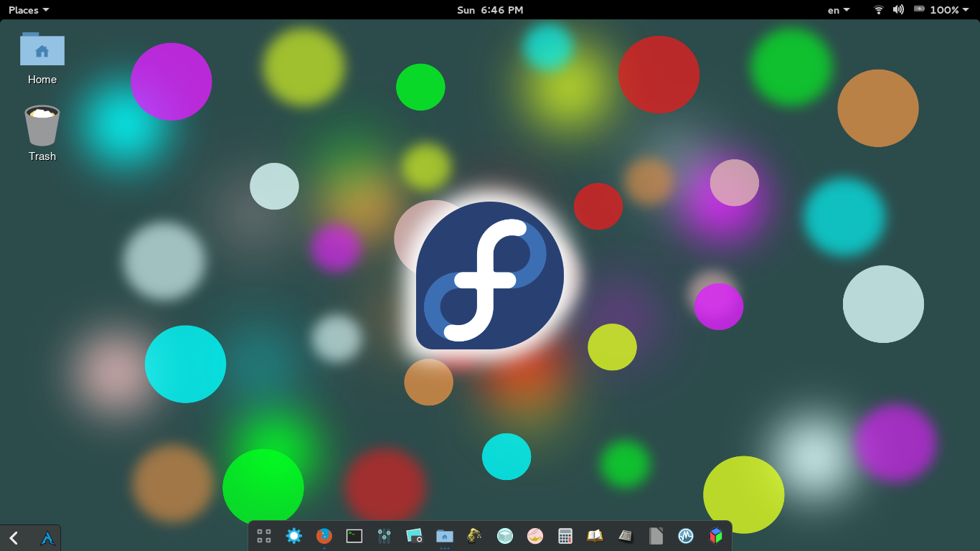The image size is (980, 551).
Task: Collapse the bottom-left panel back arrow
Action: (x=14, y=538)
